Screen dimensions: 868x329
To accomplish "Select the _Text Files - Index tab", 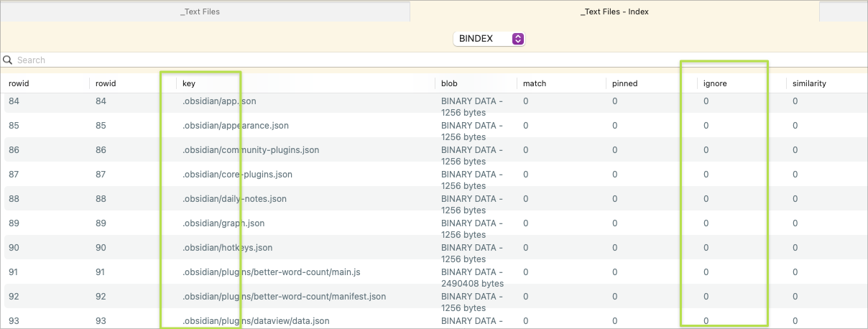I will pos(614,11).
